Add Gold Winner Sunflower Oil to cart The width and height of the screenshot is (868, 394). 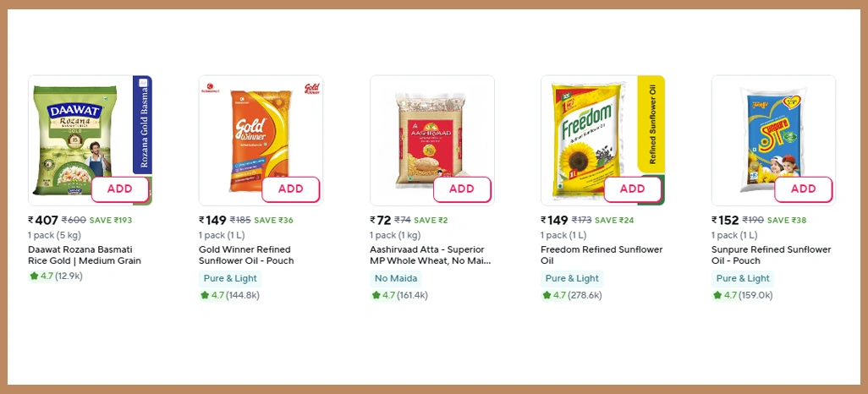pyautogui.click(x=290, y=189)
